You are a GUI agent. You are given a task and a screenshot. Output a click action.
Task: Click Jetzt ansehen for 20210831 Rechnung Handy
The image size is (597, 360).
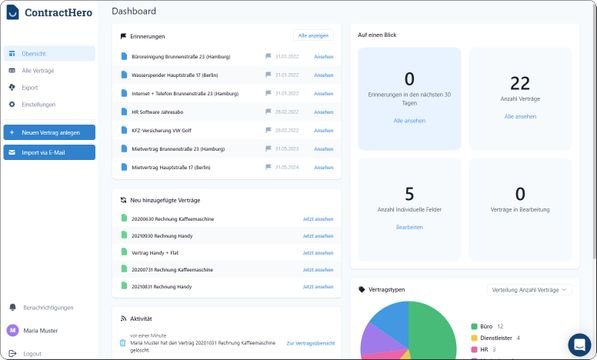pos(318,287)
